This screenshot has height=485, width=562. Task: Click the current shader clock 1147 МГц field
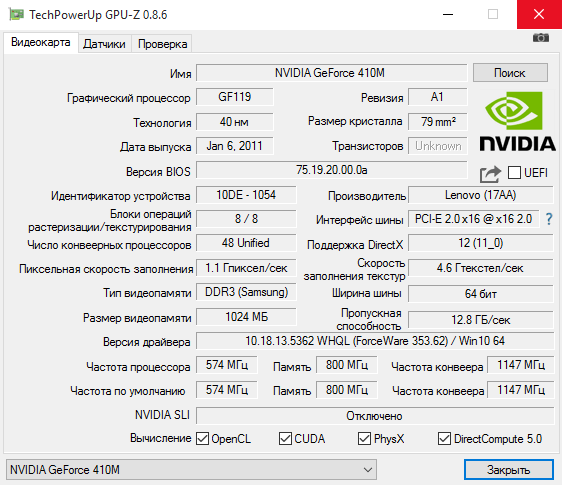(521, 365)
